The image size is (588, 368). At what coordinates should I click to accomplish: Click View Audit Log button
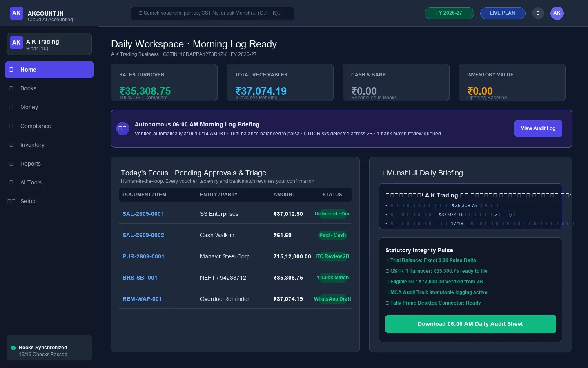(x=538, y=128)
